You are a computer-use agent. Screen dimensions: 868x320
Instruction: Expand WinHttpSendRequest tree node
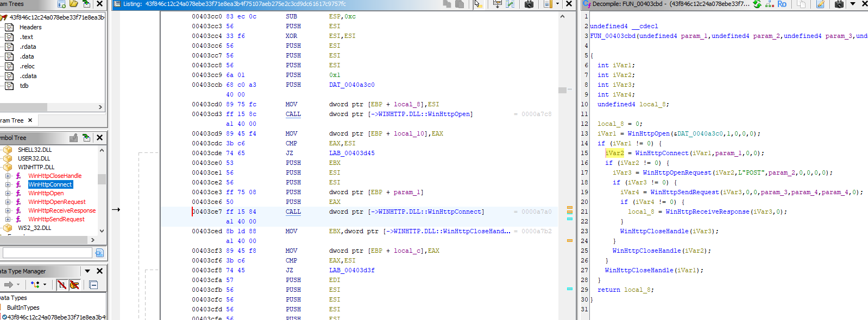pos(8,219)
